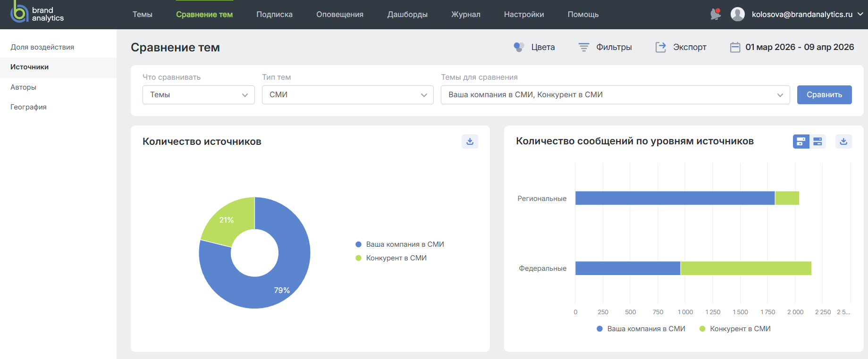
Task: Go to the Темы menu item
Action: [x=143, y=15]
